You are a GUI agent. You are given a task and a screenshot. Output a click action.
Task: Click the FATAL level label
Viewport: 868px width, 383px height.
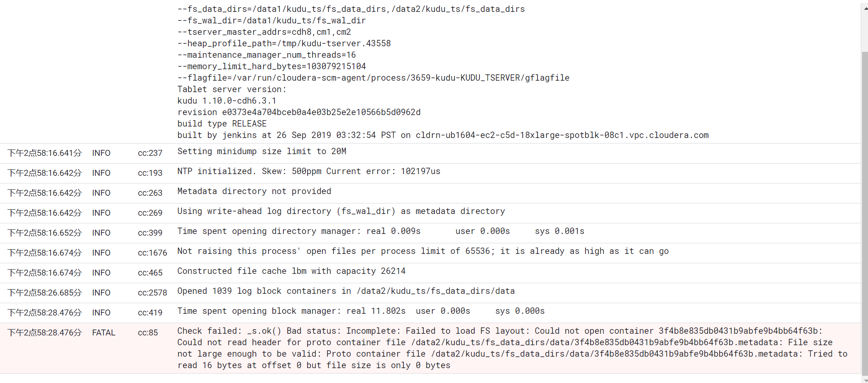pos(104,333)
